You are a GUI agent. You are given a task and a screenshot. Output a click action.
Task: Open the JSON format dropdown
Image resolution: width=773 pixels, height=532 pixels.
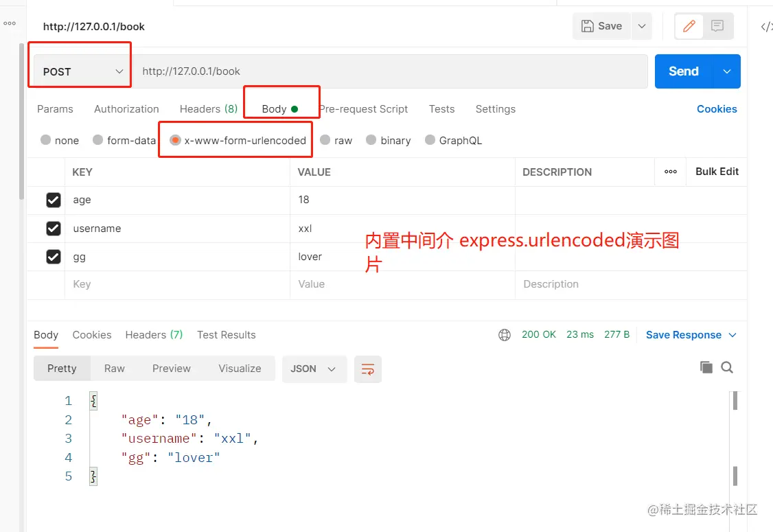coord(314,369)
